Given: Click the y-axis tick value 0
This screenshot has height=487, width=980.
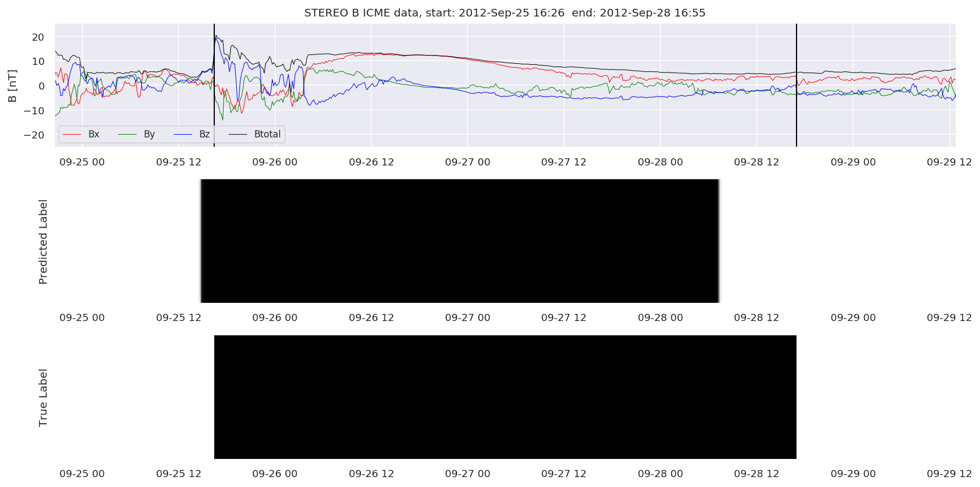Looking at the screenshot, I should (42, 86).
